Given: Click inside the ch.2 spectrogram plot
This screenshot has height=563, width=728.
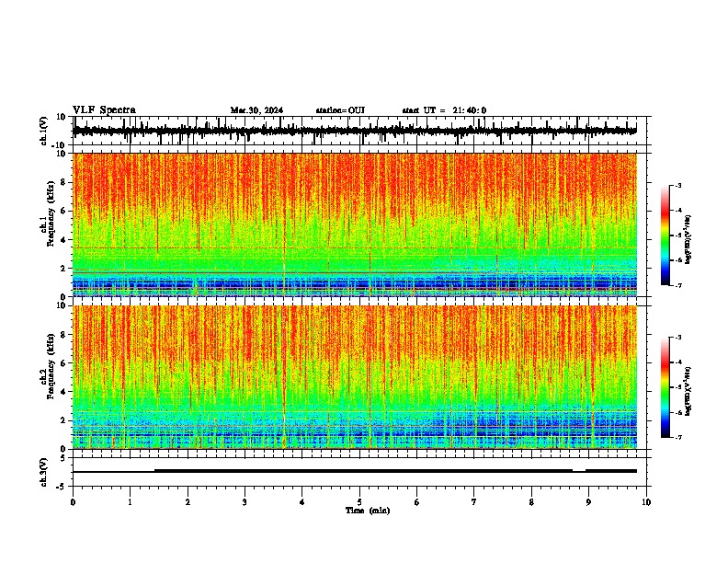Looking at the screenshot, I should tap(355, 377).
